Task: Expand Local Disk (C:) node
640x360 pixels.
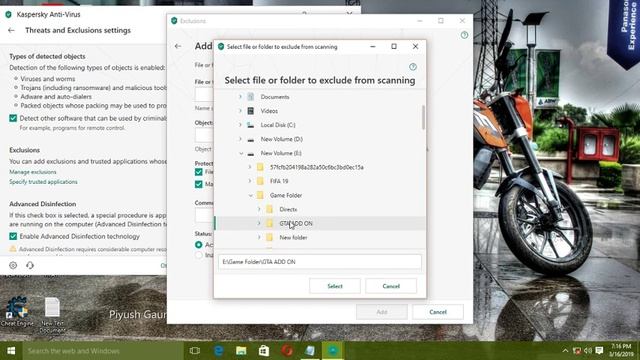Action: coord(240,125)
